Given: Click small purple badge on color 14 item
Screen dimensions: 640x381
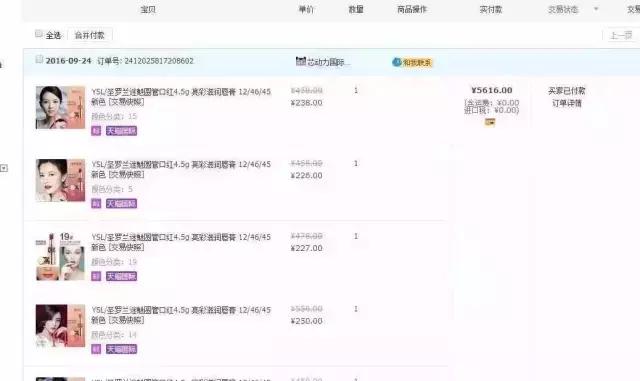Looking at the screenshot, I should click(96, 349).
